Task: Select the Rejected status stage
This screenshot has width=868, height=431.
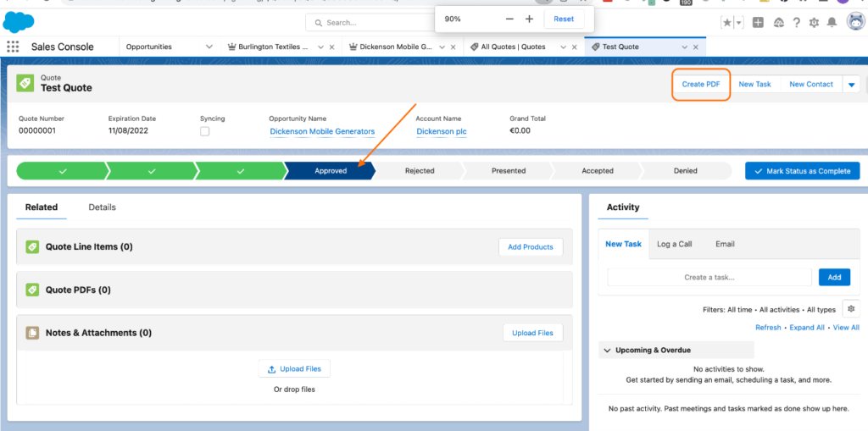Action: [x=420, y=171]
